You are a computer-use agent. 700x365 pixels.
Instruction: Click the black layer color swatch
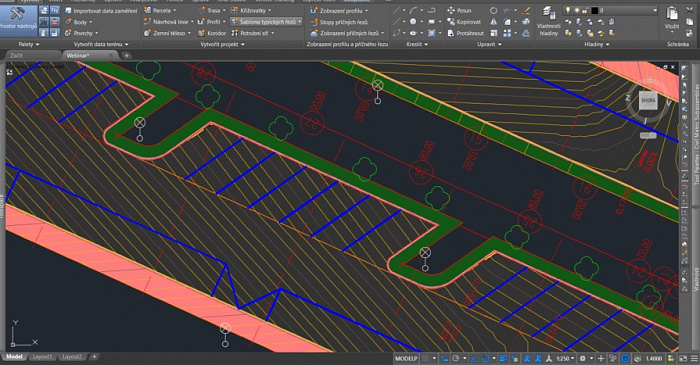(x=595, y=10)
